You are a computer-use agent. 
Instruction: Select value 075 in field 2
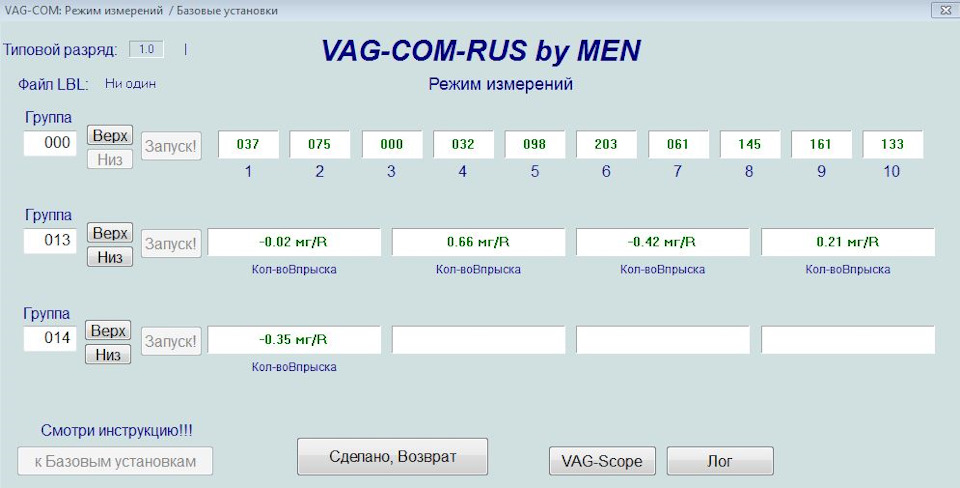point(320,145)
